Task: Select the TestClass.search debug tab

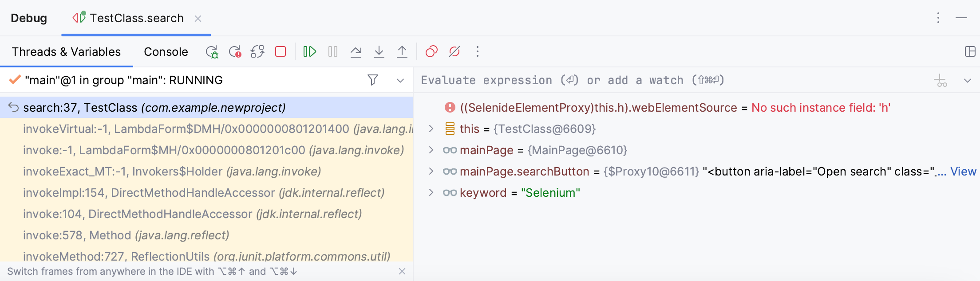Action: (137, 18)
